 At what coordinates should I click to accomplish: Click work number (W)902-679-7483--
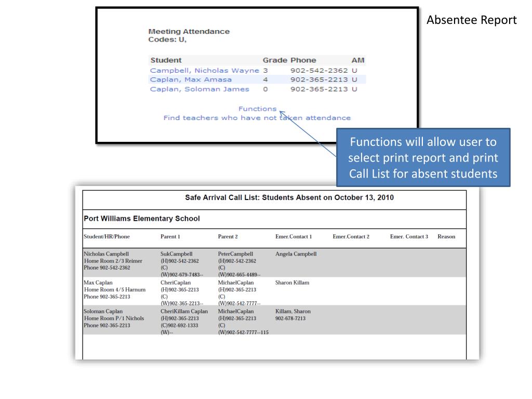(x=182, y=274)
